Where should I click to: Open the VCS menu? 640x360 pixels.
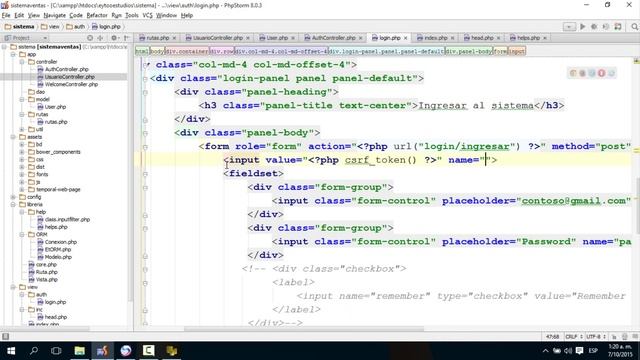pos(147,15)
